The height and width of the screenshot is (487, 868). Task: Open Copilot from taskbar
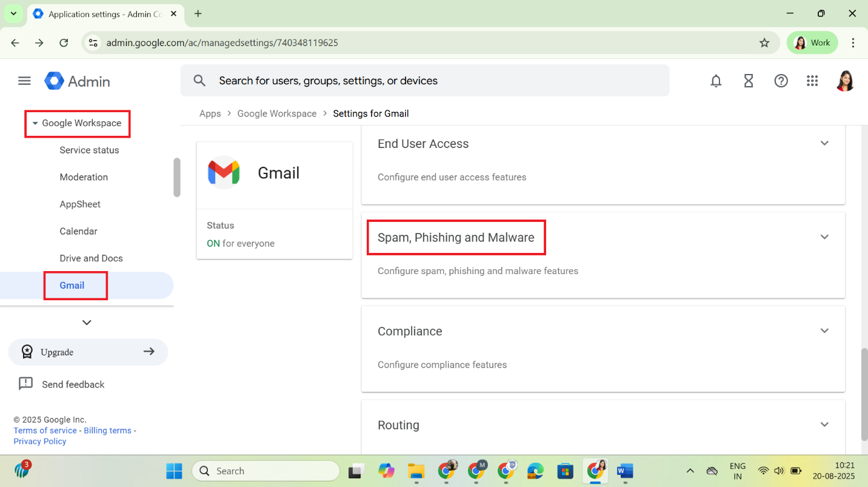click(x=386, y=471)
